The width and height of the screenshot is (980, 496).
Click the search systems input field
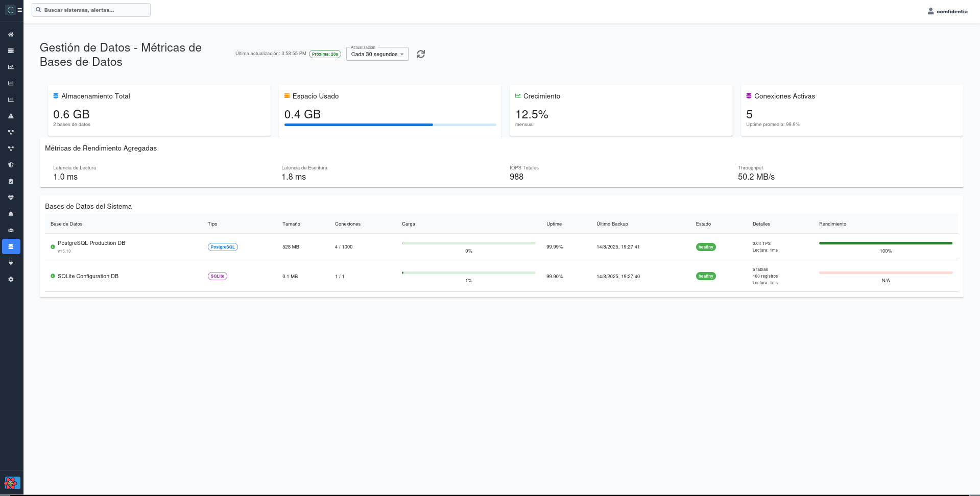pos(91,10)
